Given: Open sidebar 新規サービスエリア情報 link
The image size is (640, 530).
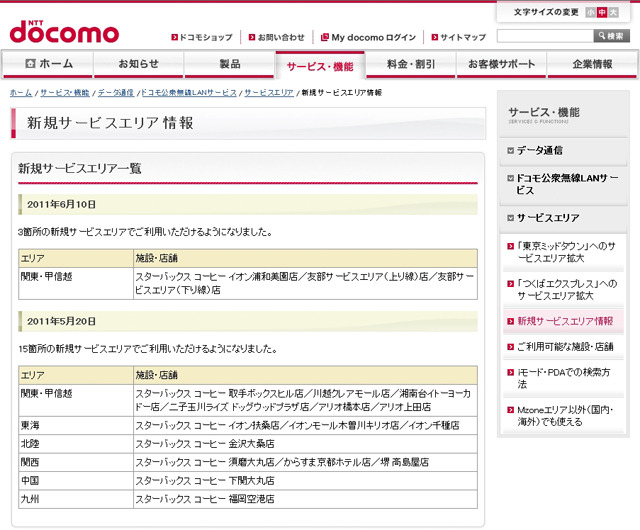Looking at the screenshot, I should click(x=565, y=321).
